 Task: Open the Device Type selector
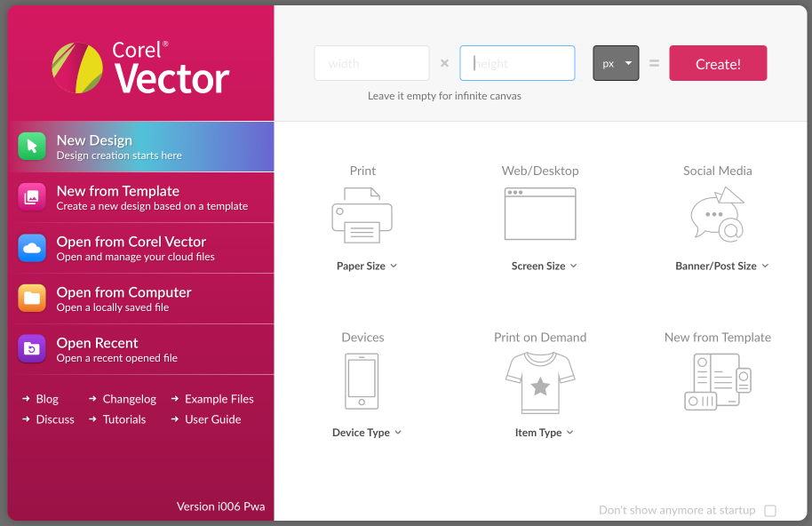[x=366, y=432]
